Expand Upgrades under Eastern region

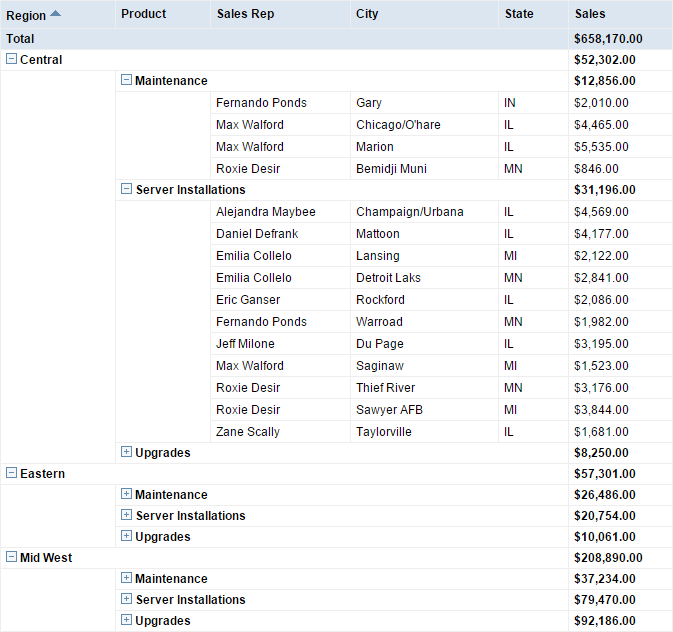(126, 536)
